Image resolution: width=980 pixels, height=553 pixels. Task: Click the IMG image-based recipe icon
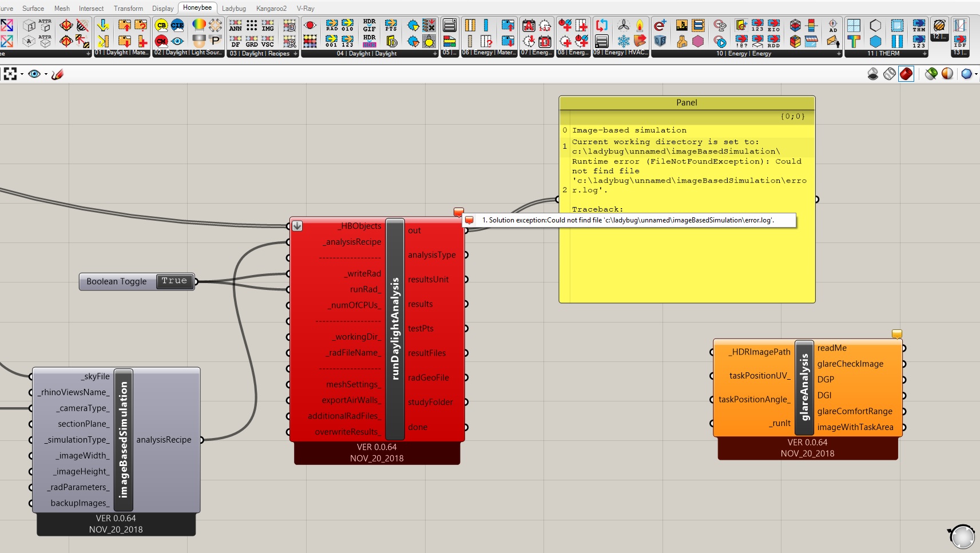(x=268, y=26)
